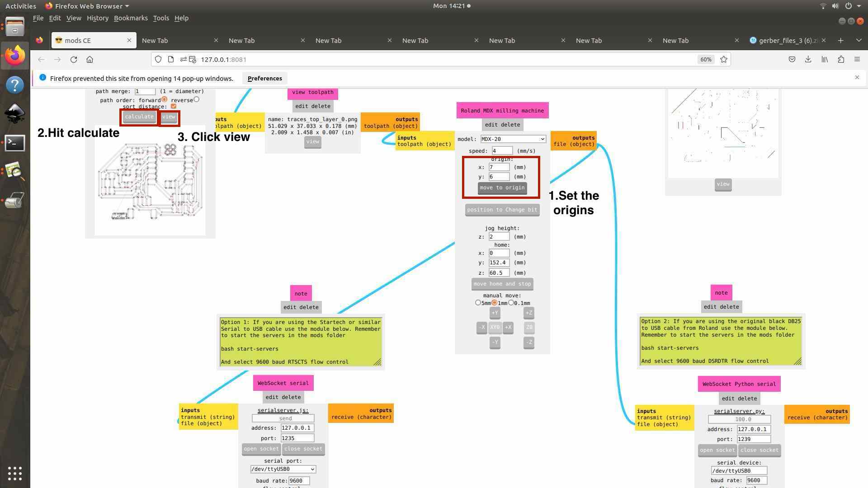Screen dimensions: 868x488
Task: Open Inkscape from the dock
Action: pyautogui.click(x=14, y=113)
